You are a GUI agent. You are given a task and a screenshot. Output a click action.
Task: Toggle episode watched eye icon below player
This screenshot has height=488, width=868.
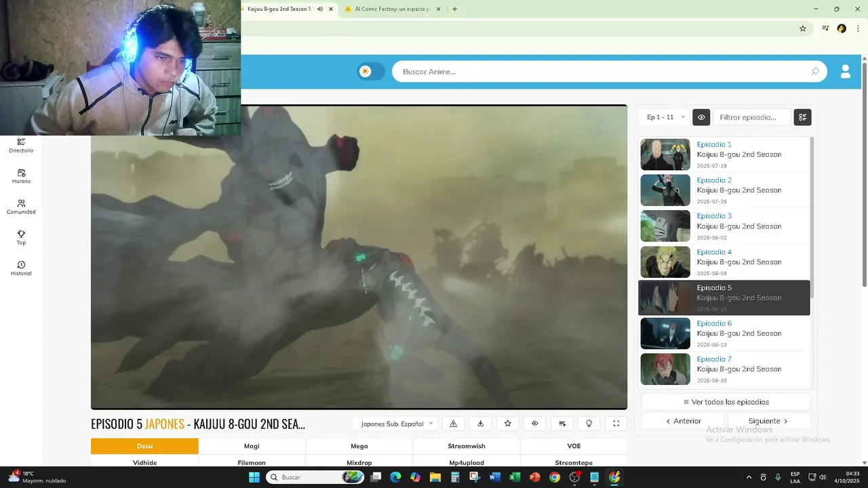534,424
